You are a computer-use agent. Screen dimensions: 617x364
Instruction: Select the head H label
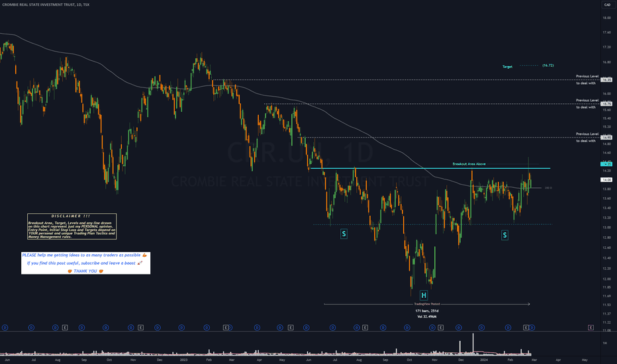tap(424, 295)
